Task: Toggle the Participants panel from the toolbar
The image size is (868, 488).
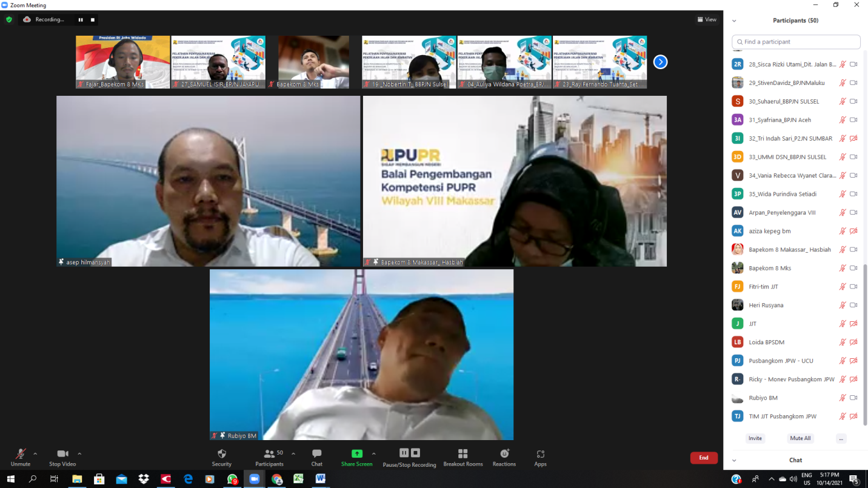Action: [270, 457]
